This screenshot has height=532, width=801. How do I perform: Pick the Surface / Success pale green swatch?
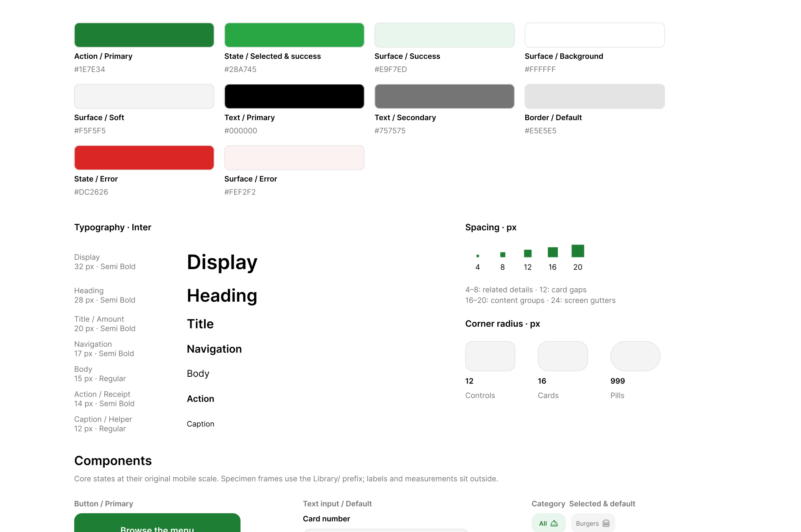point(444,35)
